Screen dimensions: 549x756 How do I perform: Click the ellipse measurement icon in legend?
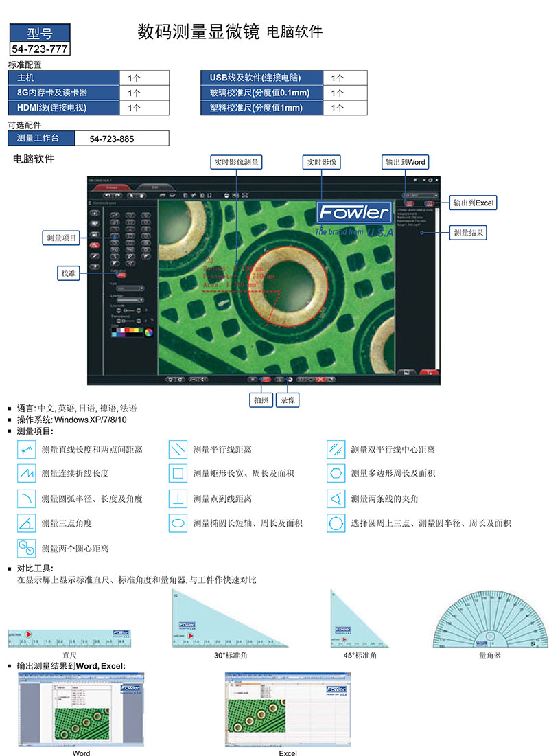tap(178, 523)
